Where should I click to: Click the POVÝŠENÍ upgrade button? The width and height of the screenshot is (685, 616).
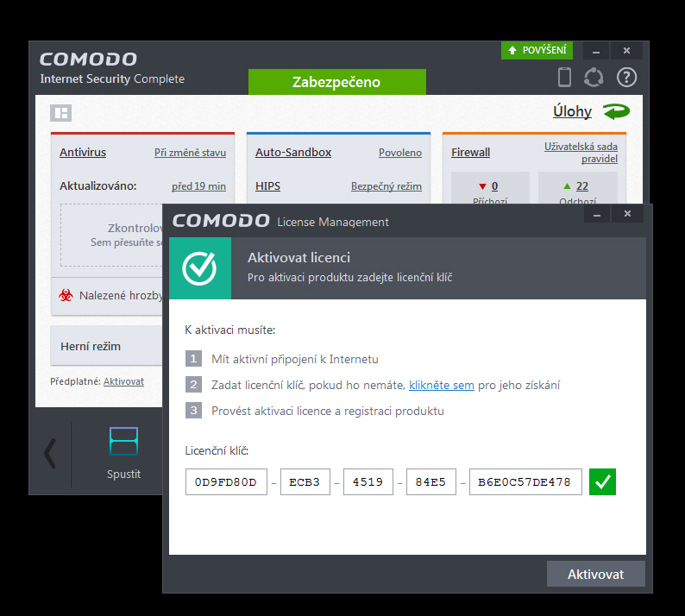click(x=537, y=50)
